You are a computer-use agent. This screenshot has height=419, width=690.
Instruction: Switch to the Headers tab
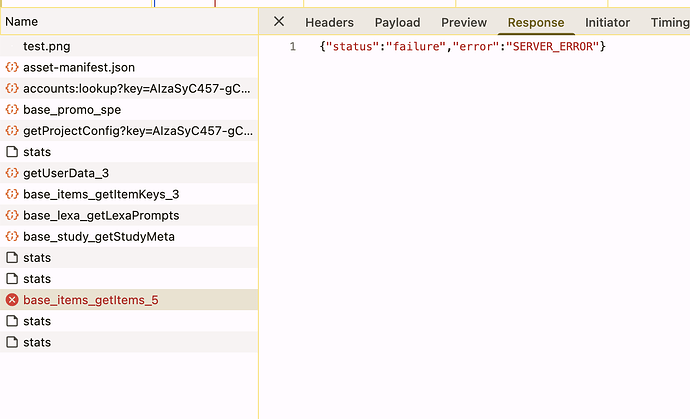329,22
